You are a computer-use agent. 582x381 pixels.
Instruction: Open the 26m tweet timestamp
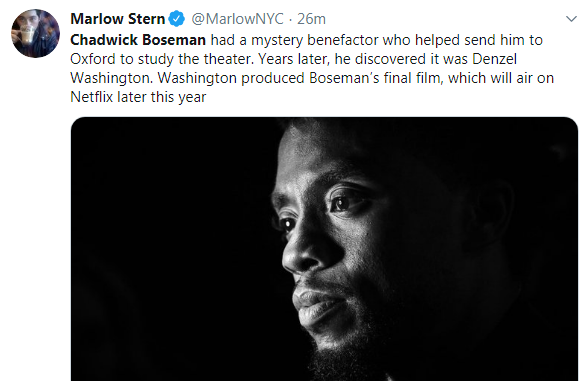click(311, 19)
